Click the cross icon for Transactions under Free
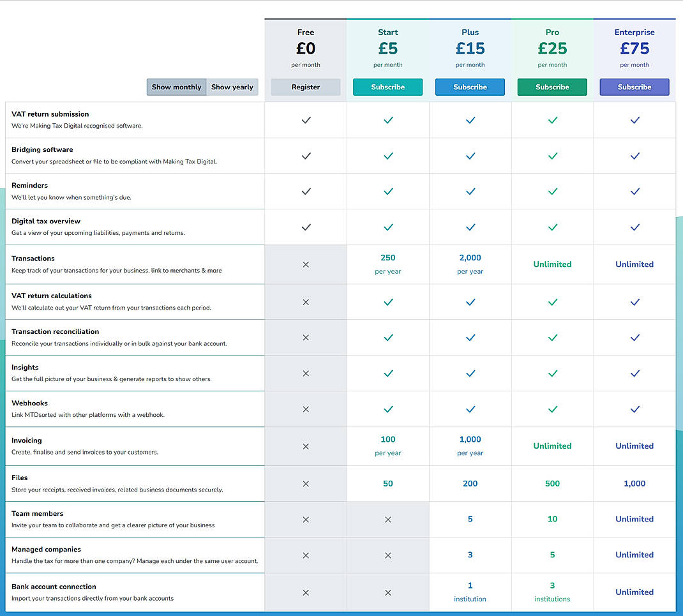The height and width of the screenshot is (616, 683). (306, 264)
